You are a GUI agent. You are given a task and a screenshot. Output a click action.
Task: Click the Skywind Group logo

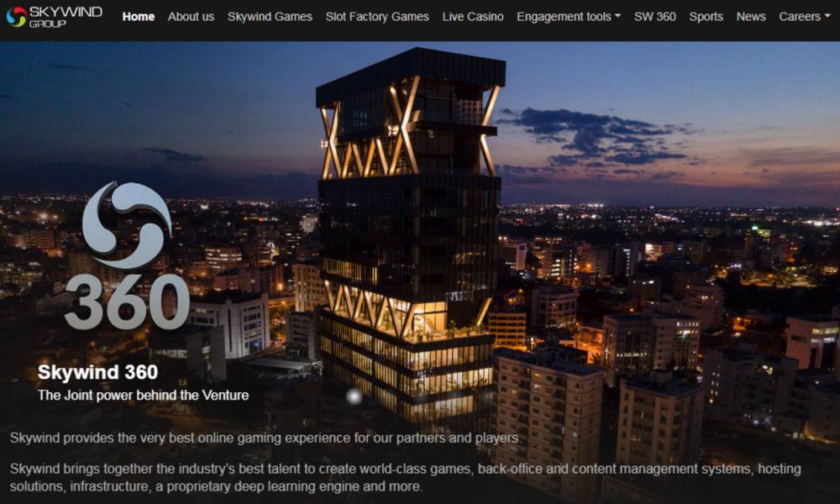point(54,17)
